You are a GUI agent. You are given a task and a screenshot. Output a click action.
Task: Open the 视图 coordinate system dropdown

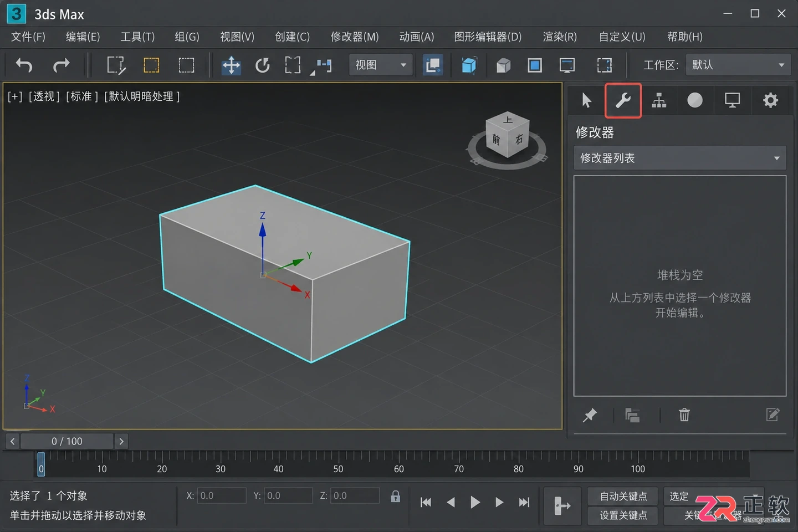pyautogui.click(x=381, y=65)
